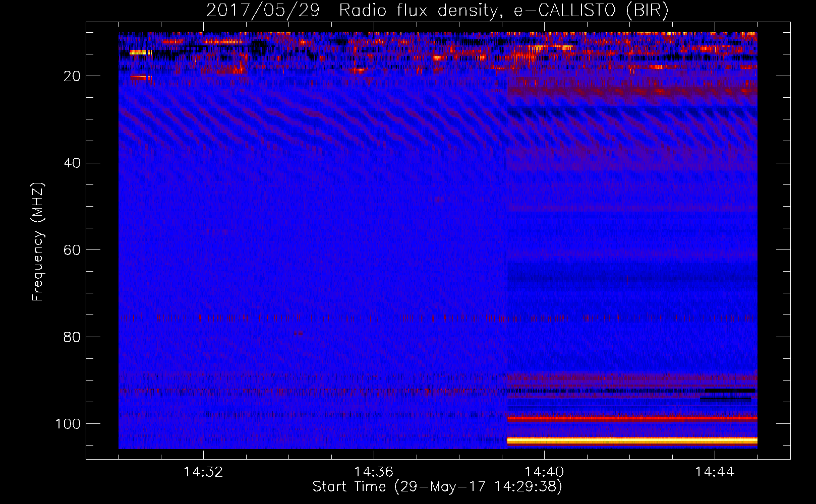Viewport: 816px width, 504px height.
Task: Click the '60' frequency tick label
Action: (x=72, y=250)
